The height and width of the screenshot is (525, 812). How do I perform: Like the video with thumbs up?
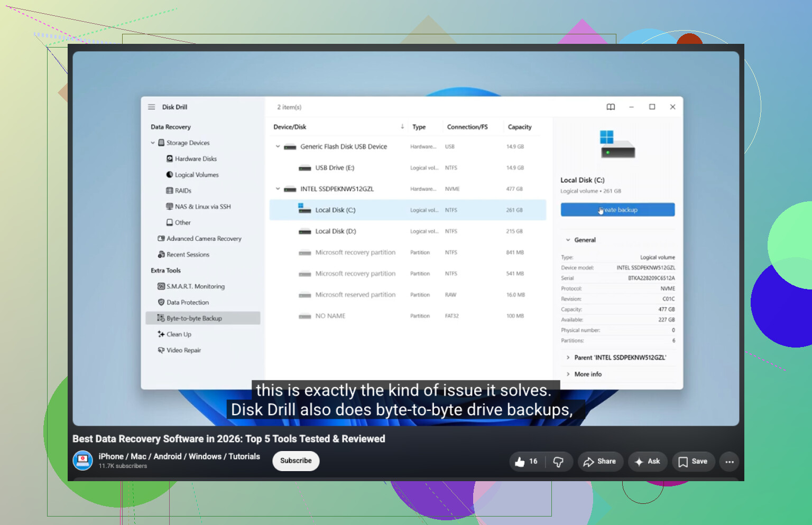click(527, 461)
